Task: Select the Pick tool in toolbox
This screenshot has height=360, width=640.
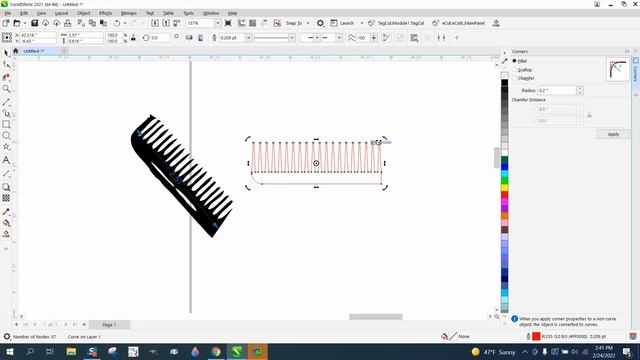Action: pyautogui.click(x=6, y=53)
